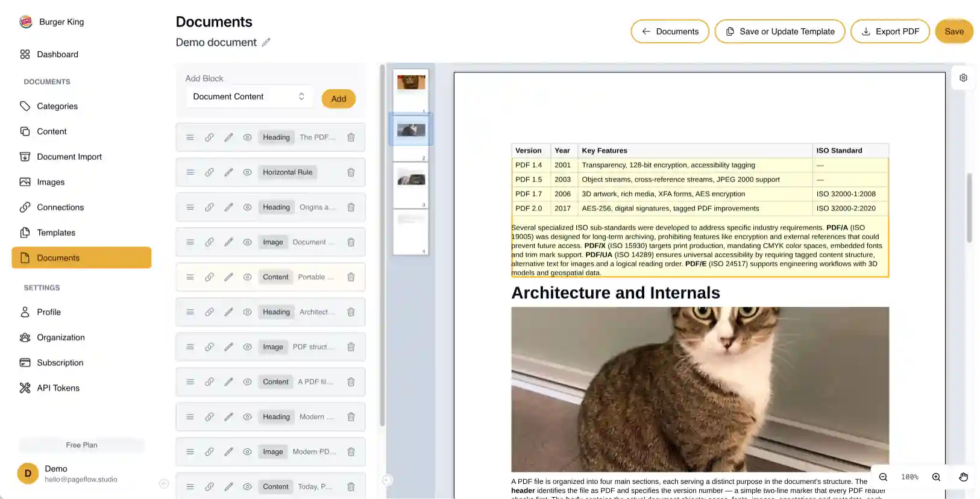Open Templates in the sidebar

pyautogui.click(x=81, y=233)
